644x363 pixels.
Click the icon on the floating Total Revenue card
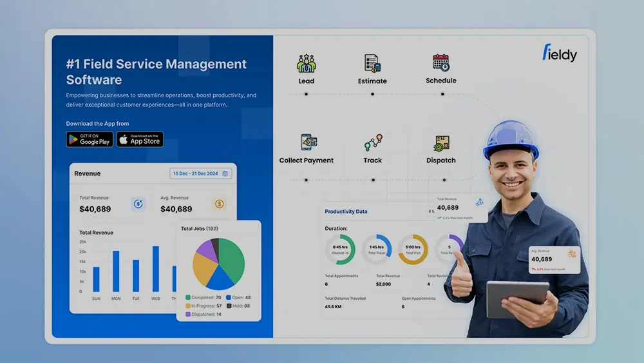pyautogui.click(x=479, y=202)
